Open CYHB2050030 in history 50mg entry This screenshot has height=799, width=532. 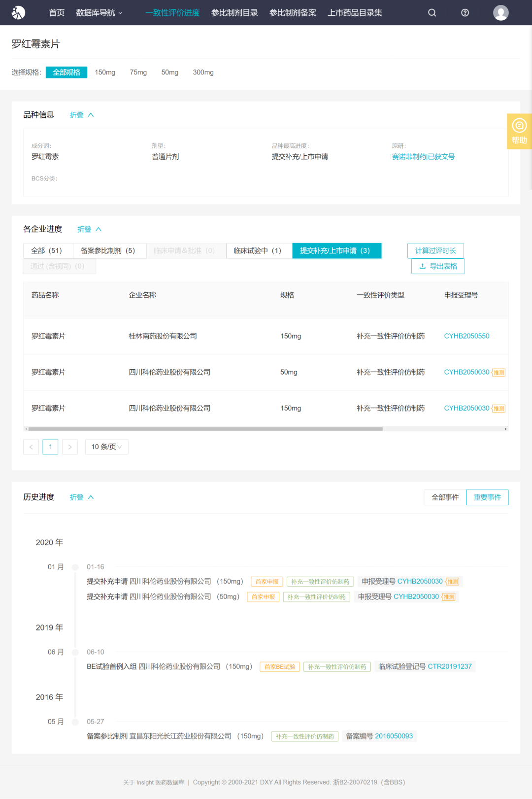[416, 597]
